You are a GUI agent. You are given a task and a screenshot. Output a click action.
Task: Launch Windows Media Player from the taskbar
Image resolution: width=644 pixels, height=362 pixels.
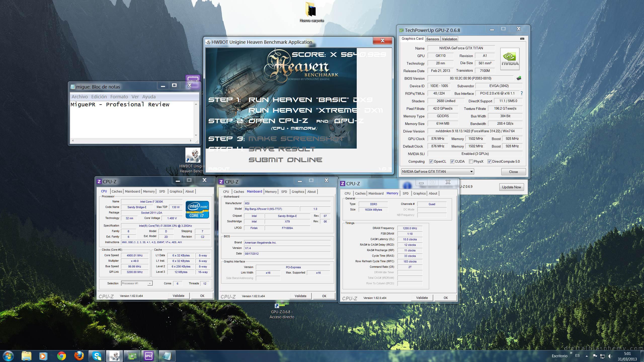tap(43, 356)
